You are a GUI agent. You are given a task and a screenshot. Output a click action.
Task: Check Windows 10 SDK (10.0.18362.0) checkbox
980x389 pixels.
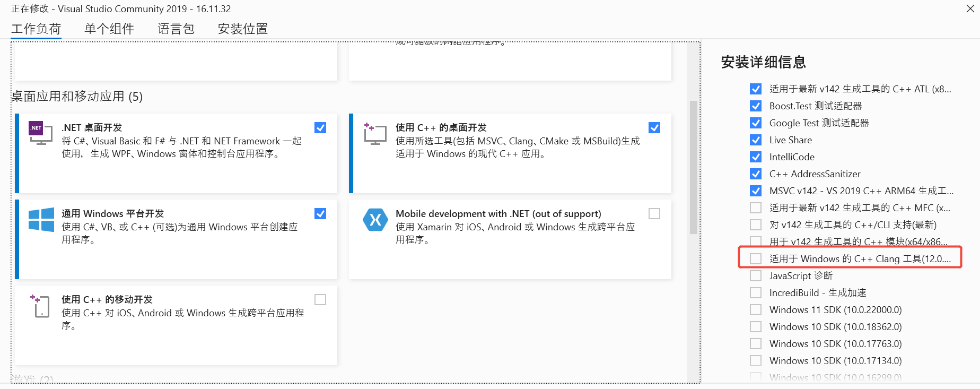[756, 327]
